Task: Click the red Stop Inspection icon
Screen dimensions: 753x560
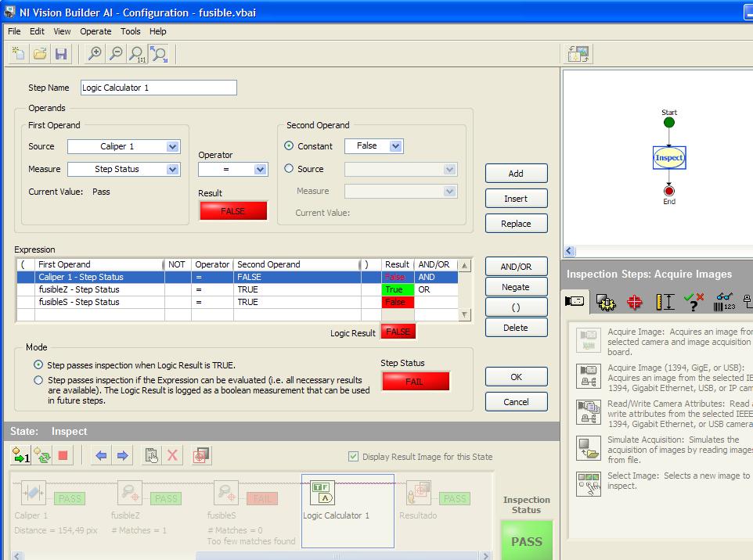Action: (x=63, y=455)
